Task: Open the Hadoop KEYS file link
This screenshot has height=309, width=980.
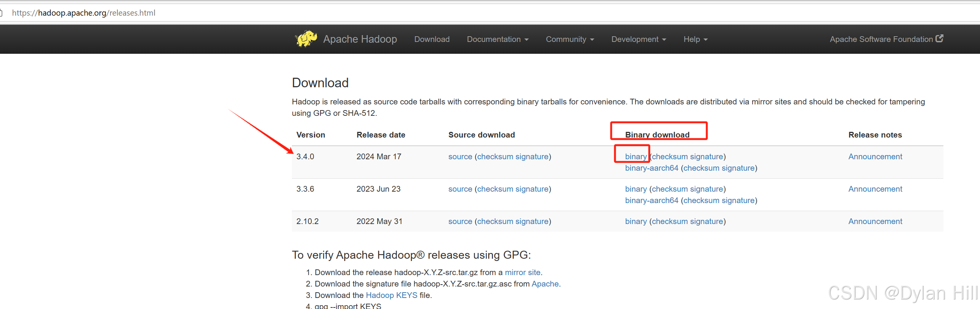Action: 391,295
